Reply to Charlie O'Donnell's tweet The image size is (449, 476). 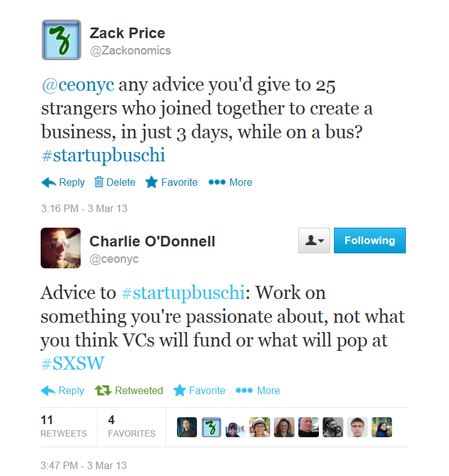63,390
